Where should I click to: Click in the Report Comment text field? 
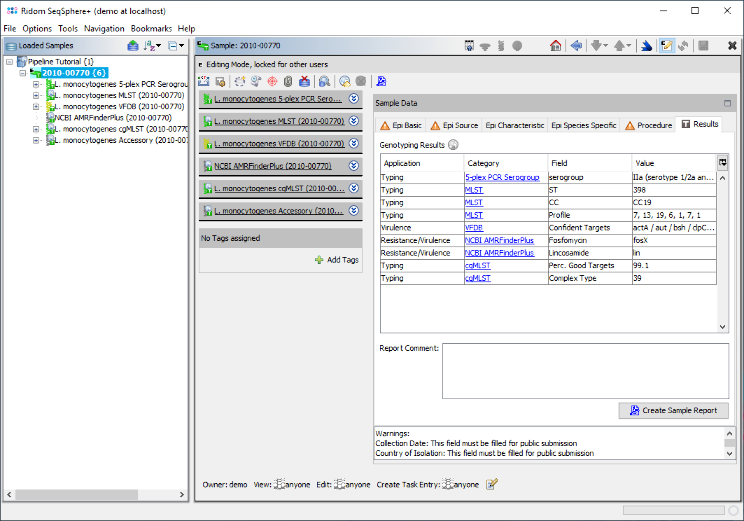pos(585,371)
